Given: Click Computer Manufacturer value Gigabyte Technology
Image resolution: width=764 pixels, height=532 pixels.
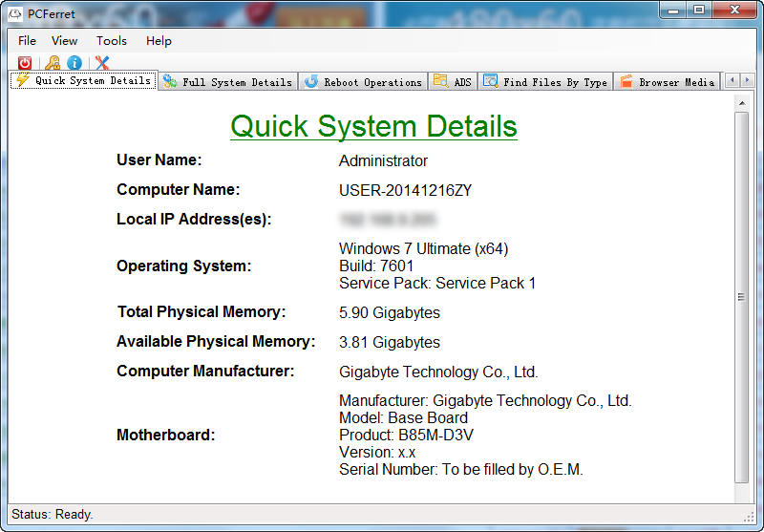Looking at the screenshot, I should pos(438,372).
